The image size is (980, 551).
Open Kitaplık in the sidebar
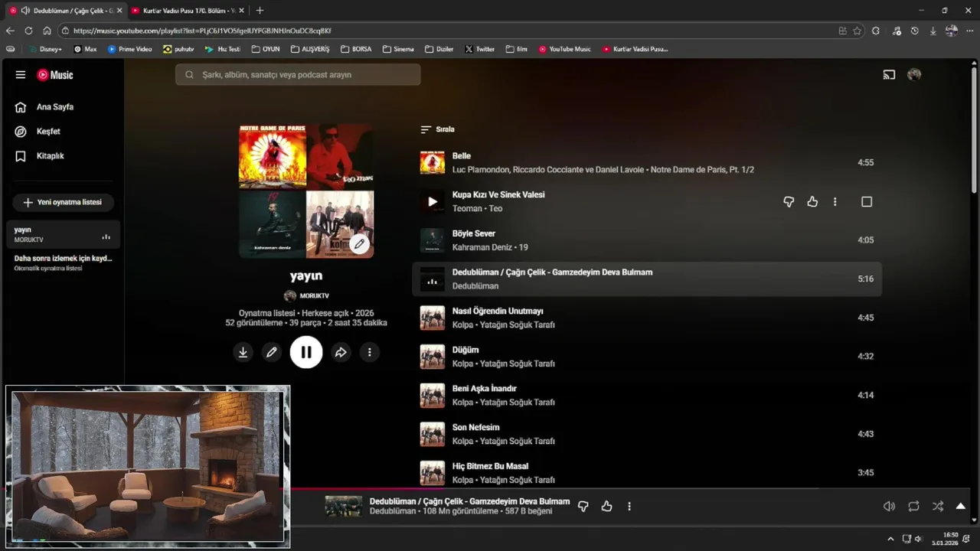point(62,156)
